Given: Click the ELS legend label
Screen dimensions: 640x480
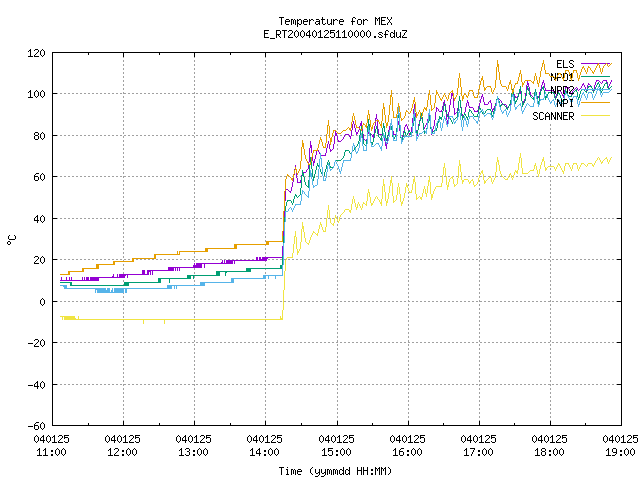Looking at the screenshot, I should coord(565,64).
